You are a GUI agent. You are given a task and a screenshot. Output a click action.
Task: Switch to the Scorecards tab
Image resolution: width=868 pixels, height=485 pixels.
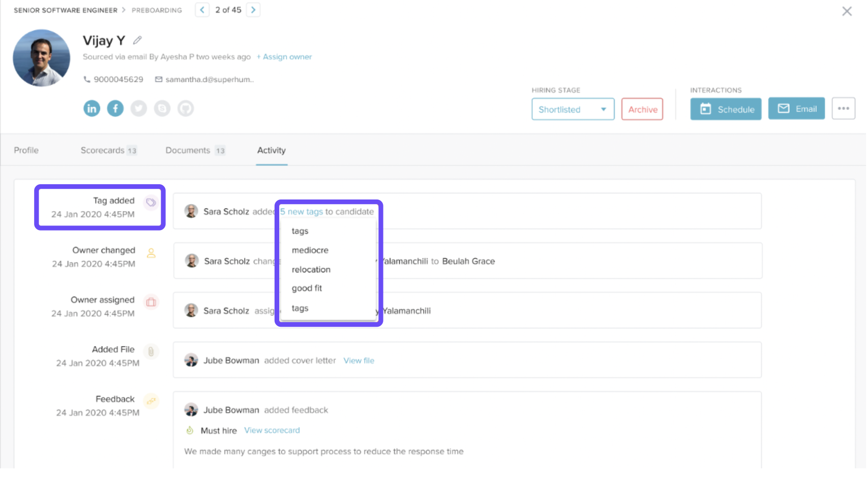point(108,150)
